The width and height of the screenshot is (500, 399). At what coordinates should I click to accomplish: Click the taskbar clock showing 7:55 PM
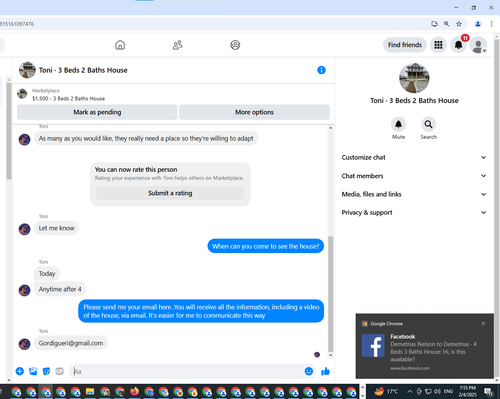point(467,391)
